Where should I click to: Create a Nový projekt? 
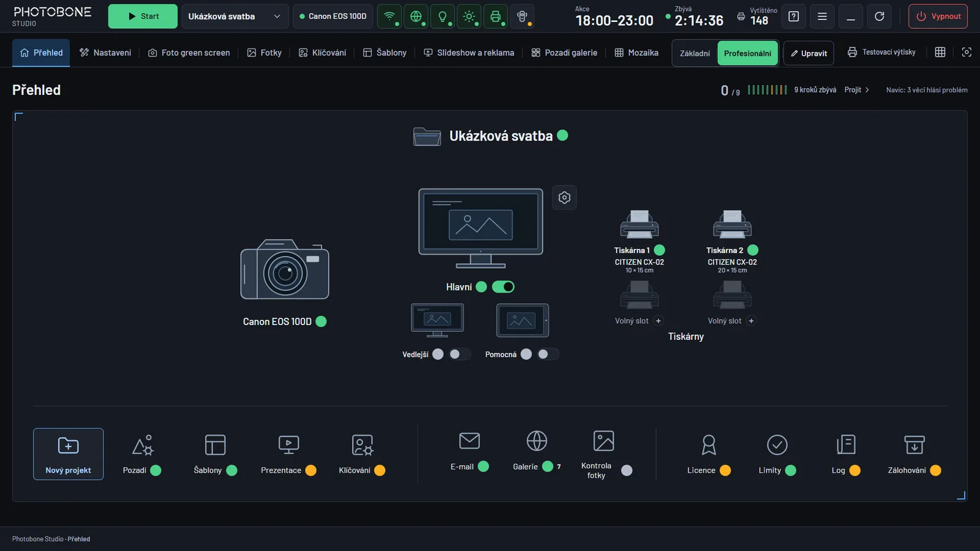click(68, 454)
